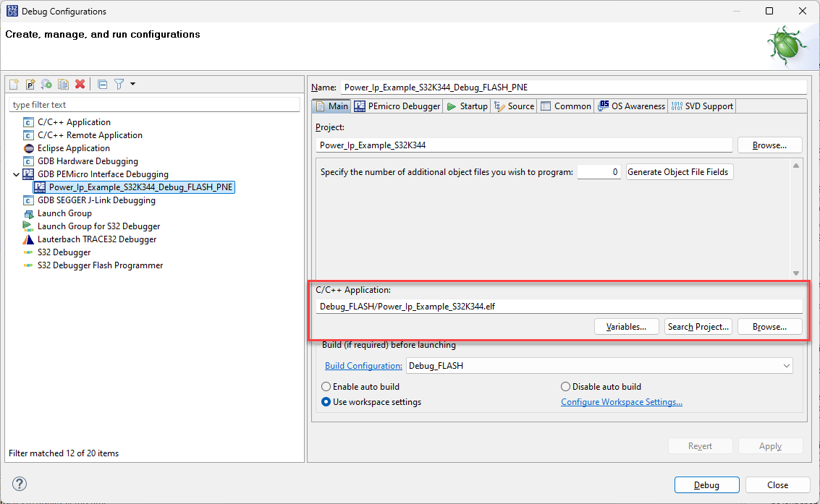Screen dimensions: 820x504
Task: Enable auto build before launching
Action: click(326, 386)
